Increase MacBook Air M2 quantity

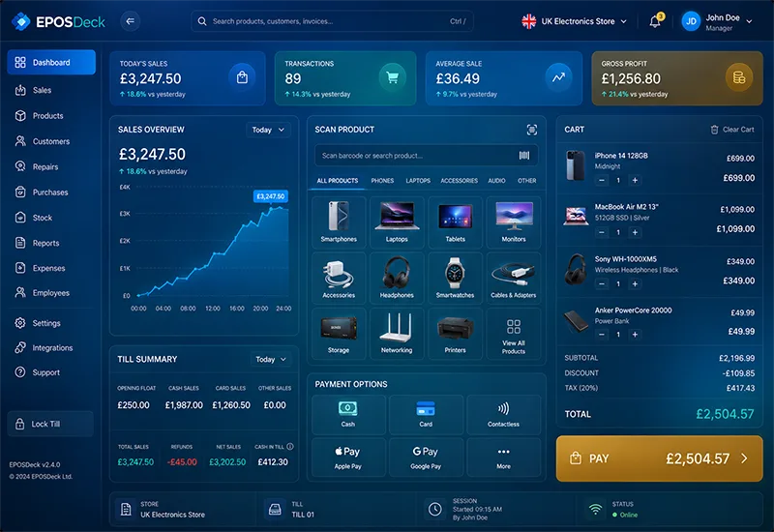coord(635,232)
